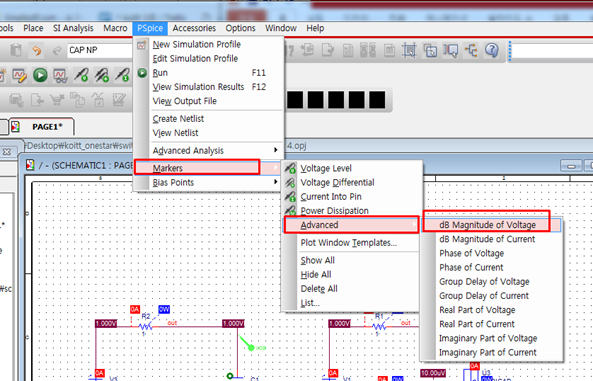Viewport: 593px width, 381px height.
Task: Choose Current Into Pin marker
Action: pyautogui.click(x=331, y=197)
